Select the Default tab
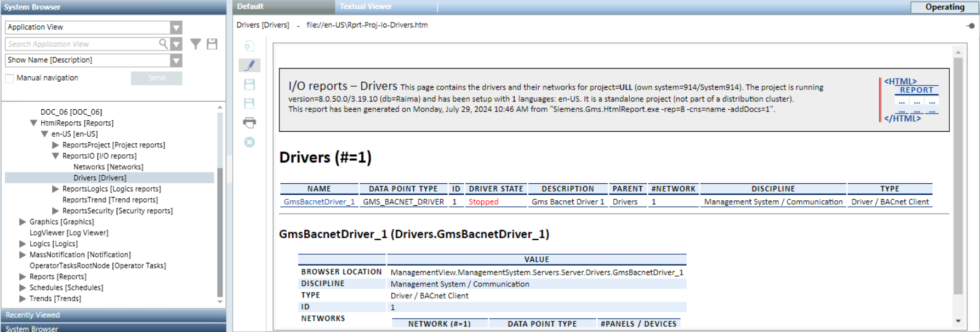 click(x=250, y=7)
